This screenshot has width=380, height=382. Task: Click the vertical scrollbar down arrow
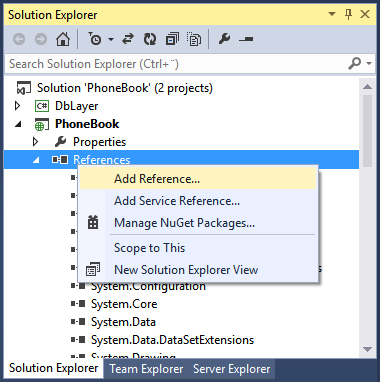pyautogui.click(x=367, y=350)
